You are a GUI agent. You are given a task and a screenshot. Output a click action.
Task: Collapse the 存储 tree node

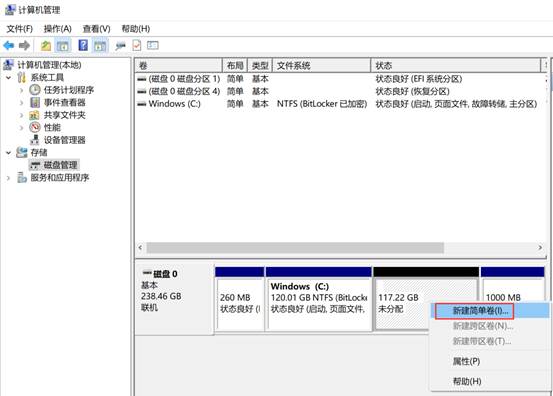pyautogui.click(x=9, y=152)
